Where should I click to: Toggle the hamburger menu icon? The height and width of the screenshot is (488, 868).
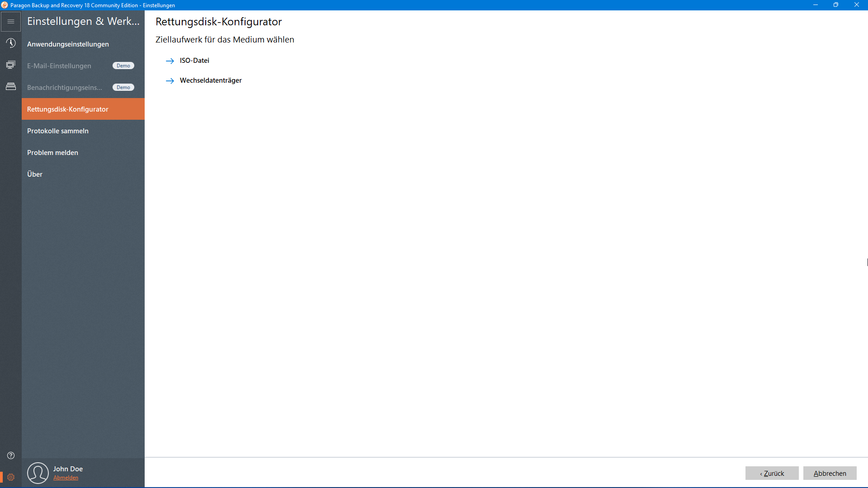coord(11,21)
